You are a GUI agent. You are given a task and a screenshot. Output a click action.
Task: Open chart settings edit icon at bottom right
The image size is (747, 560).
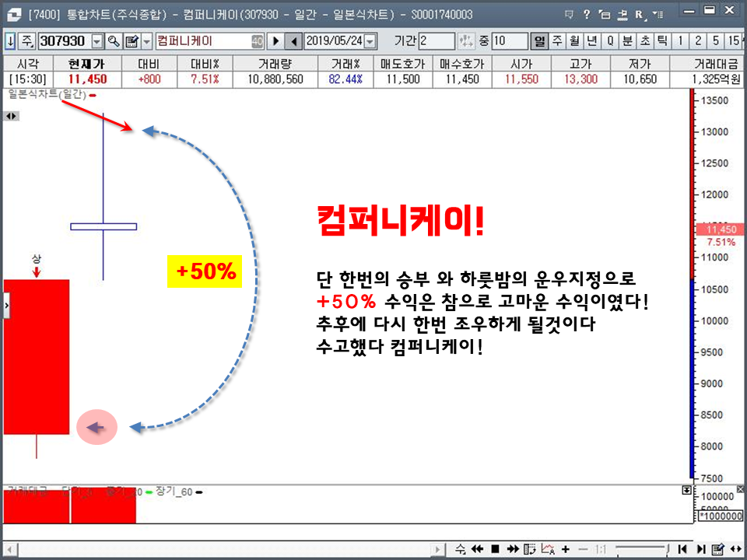coord(717,549)
